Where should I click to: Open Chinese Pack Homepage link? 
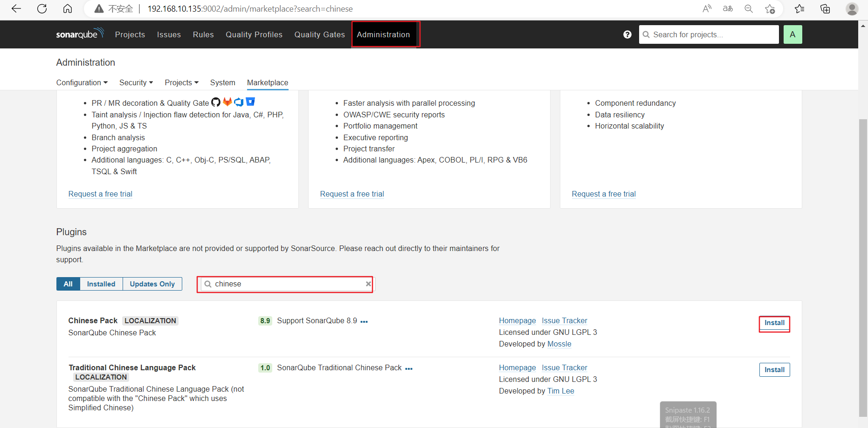pyautogui.click(x=517, y=320)
